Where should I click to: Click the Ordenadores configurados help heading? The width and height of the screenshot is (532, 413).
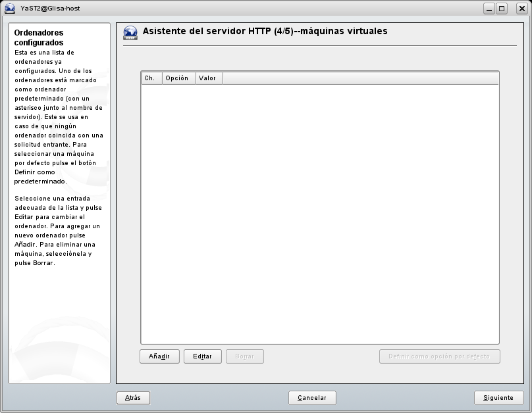[x=40, y=37]
